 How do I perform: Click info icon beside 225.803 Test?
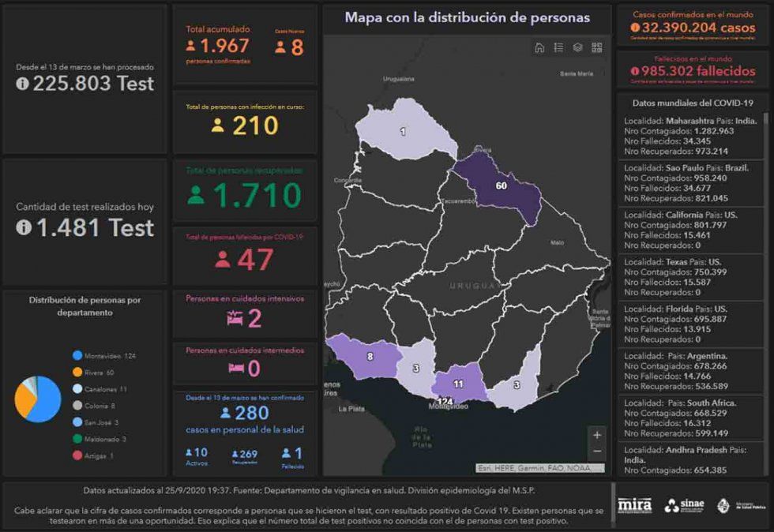[23, 84]
